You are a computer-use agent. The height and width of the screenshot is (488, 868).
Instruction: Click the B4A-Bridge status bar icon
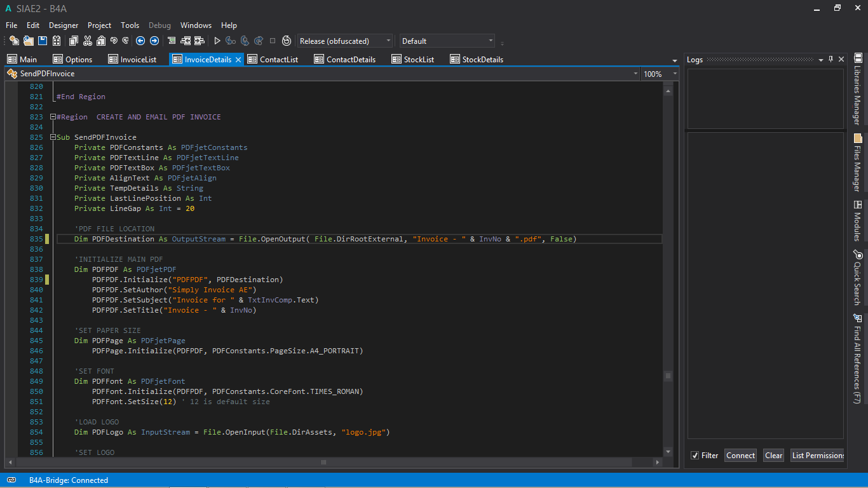coord(11,480)
